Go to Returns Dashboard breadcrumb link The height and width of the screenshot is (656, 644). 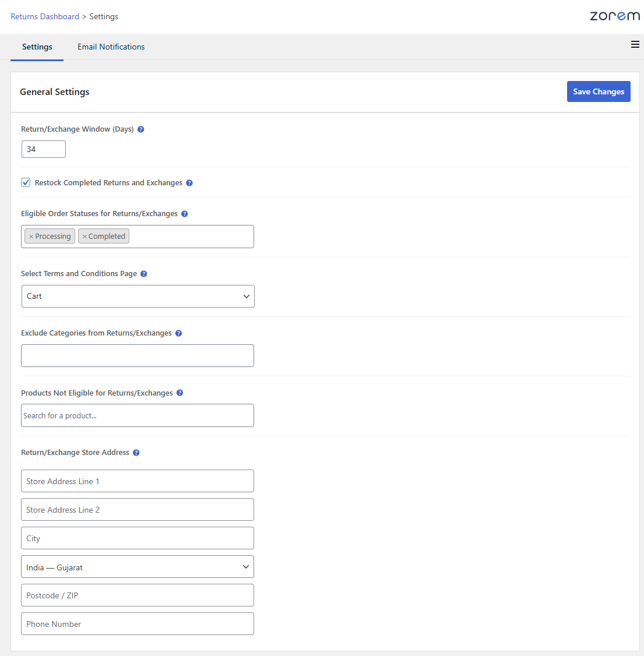(45, 16)
